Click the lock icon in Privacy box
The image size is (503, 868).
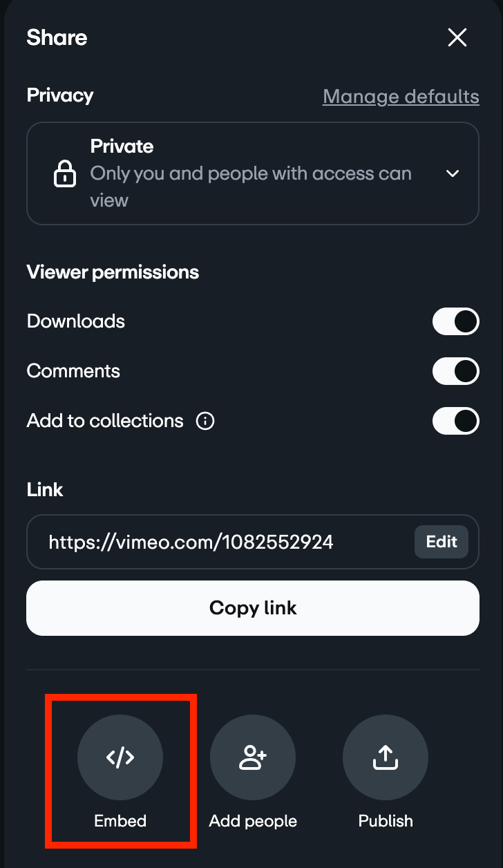[65, 174]
